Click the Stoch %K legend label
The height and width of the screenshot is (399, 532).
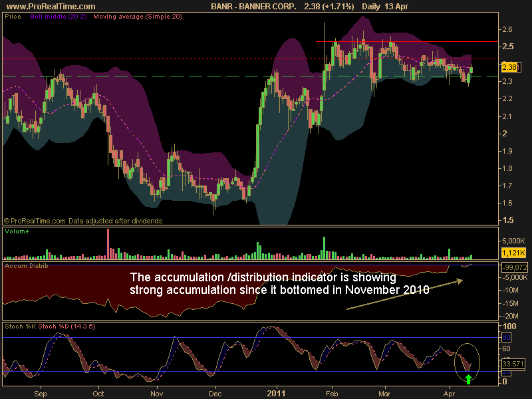coord(21,327)
